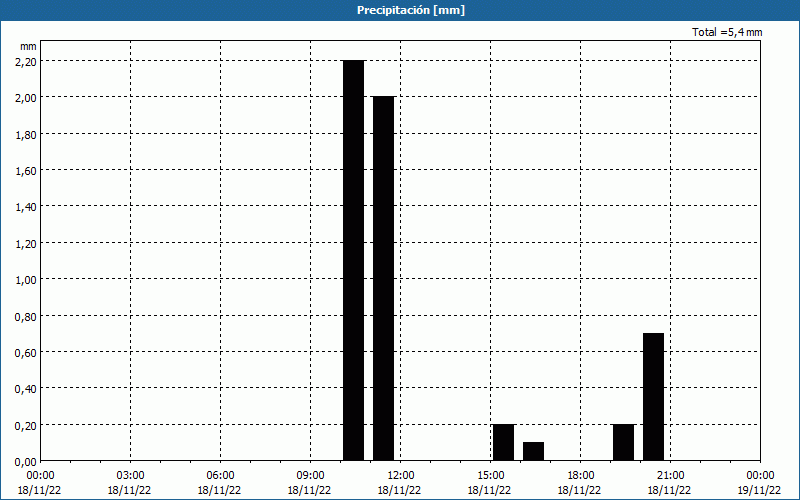The width and height of the screenshot is (800, 500).
Task: Click the 12:00 time label
Action: click(x=401, y=476)
